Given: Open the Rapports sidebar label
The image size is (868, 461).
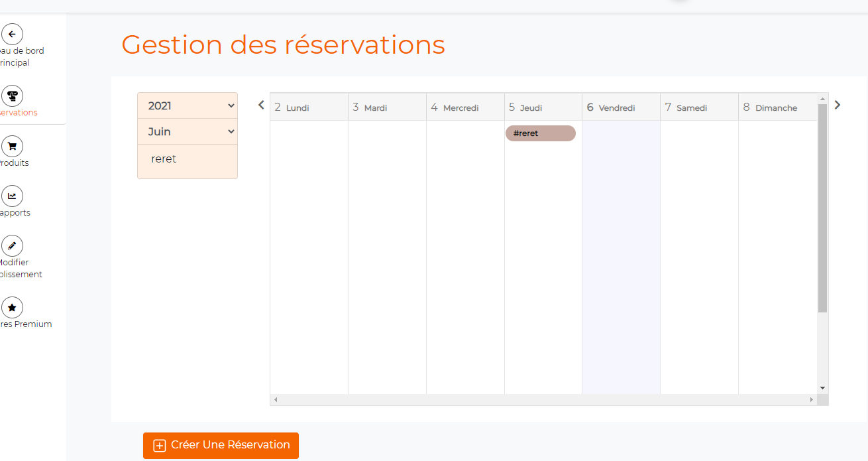Looking at the screenshot, I should [14, 213].
